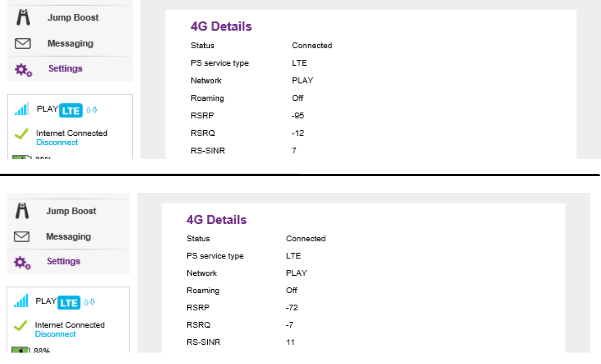Image resolution: width=601 pixels, height=364 pixels.
Task: Click the Messaging envelope icon in the upper screenshot
Action: [22, 44]
